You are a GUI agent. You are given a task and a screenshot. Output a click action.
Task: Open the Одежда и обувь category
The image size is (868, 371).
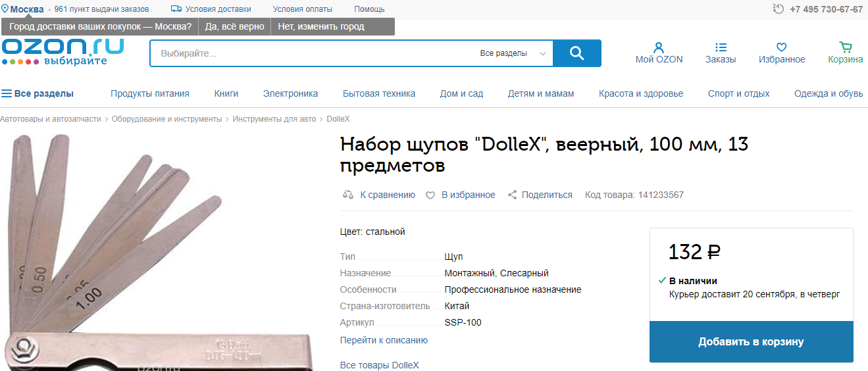click(x=829, y=93)
